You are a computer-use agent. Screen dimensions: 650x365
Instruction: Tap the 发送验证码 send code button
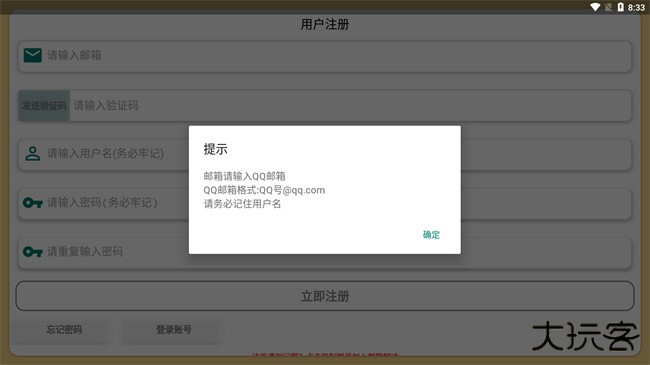[44, 106]
